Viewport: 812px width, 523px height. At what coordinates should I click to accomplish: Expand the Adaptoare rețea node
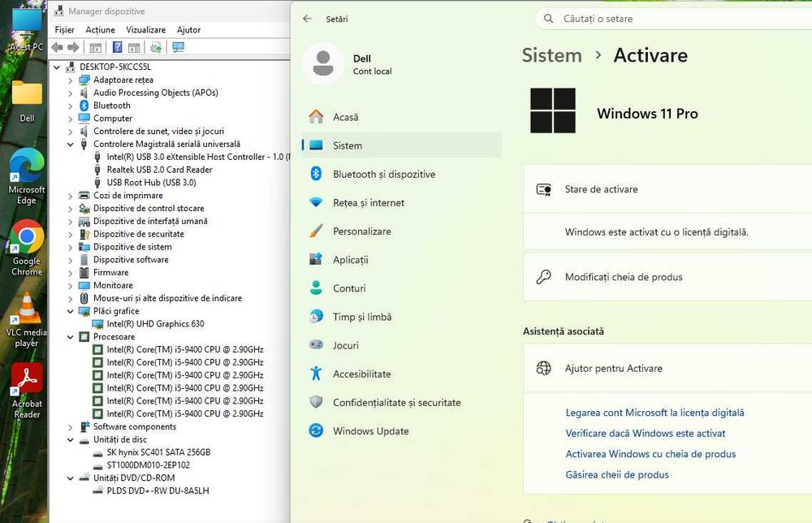[x=71, y=80]
